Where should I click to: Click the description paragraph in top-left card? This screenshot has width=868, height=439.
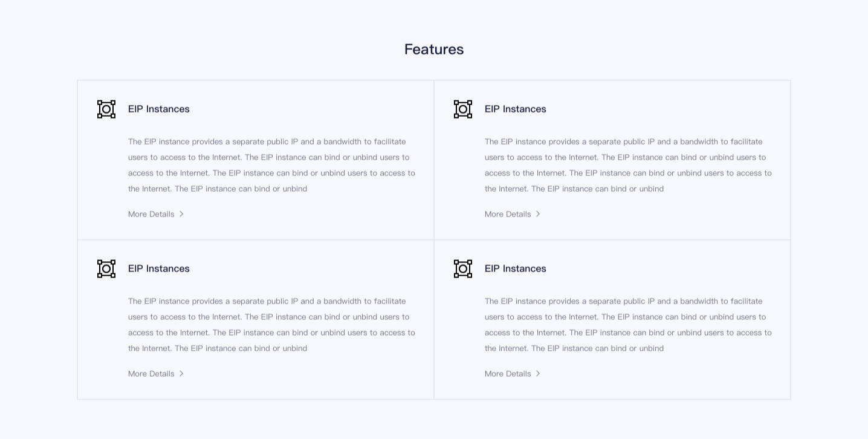point(272,165)
